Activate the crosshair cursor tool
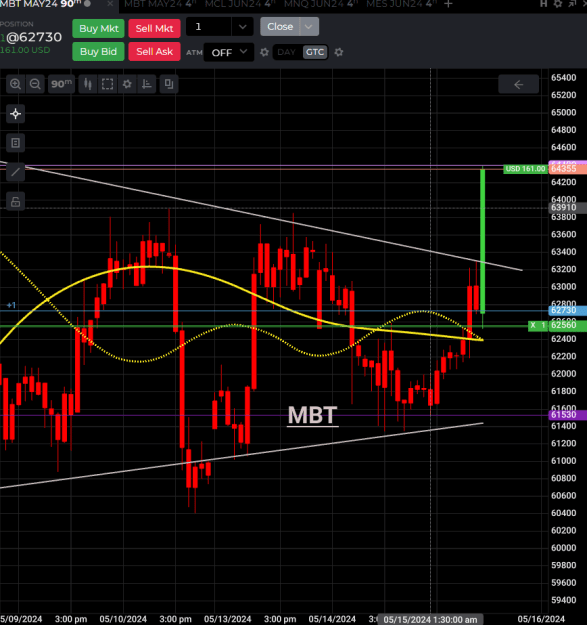 pos(16,114)
